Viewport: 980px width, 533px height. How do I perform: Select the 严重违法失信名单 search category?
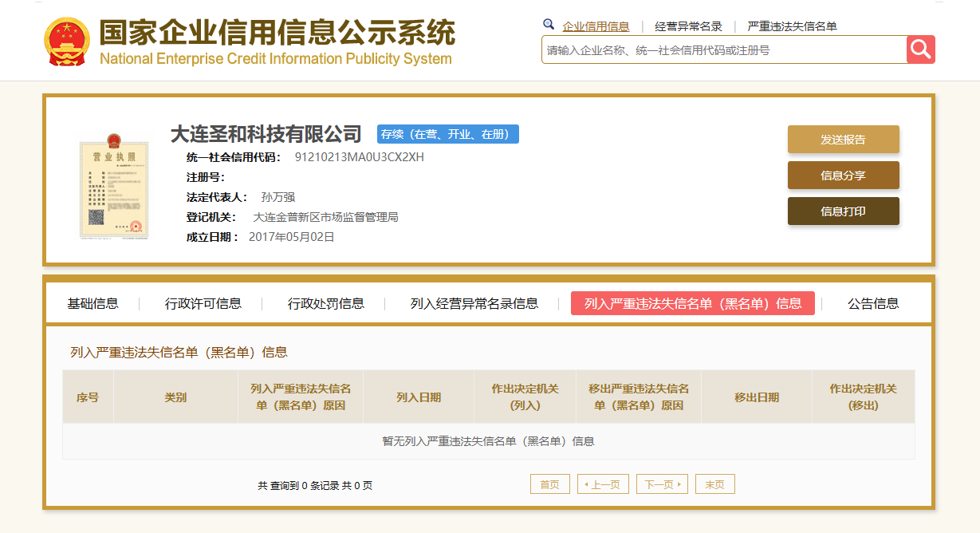792,26
